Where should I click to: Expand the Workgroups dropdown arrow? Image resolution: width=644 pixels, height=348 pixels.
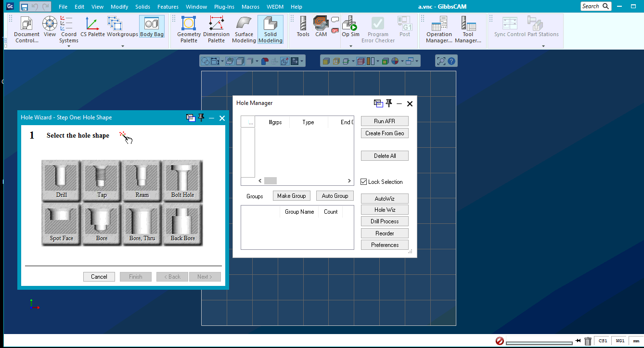123,46
